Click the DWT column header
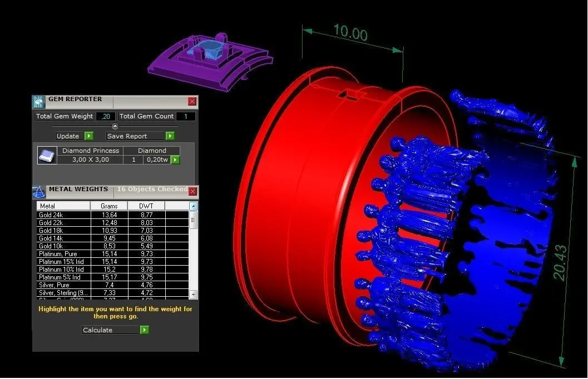 (146, 206)
